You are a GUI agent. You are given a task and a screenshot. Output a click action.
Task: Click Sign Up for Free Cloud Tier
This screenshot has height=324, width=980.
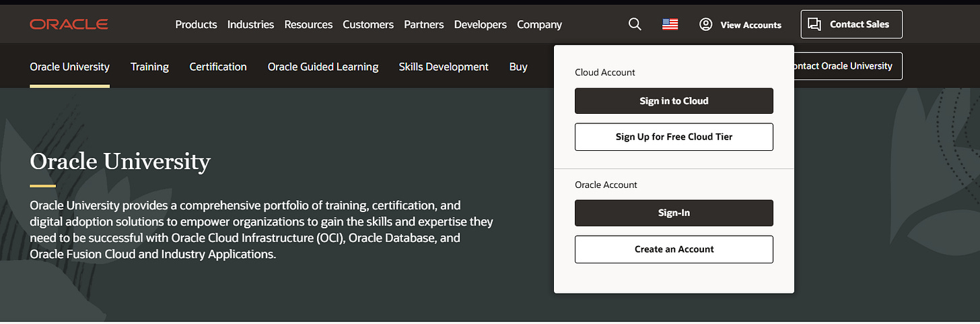point(674,137)
